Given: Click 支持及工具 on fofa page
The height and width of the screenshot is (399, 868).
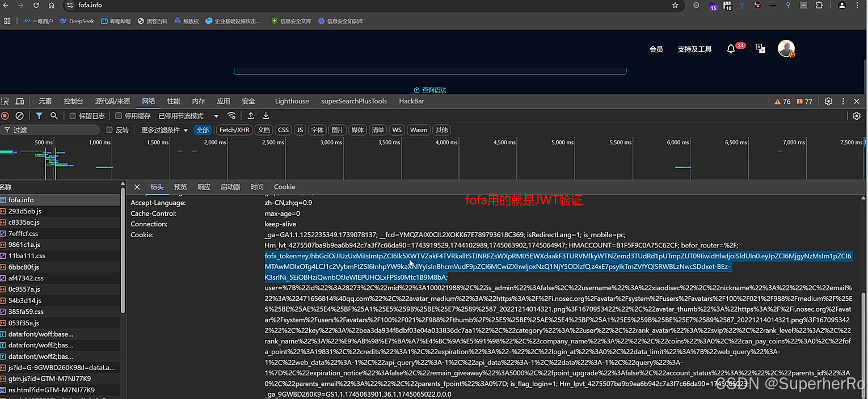Looking at the screenshot, I should coord(694,49).
